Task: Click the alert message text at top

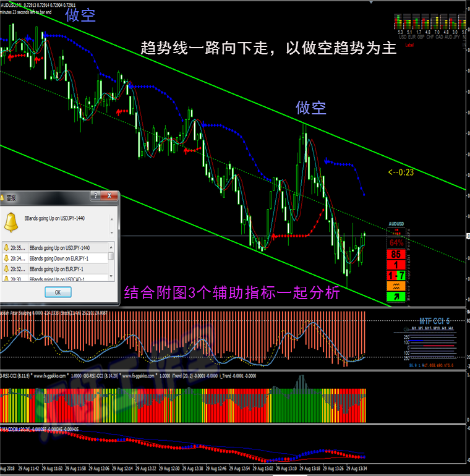Action: pos(54,218)
